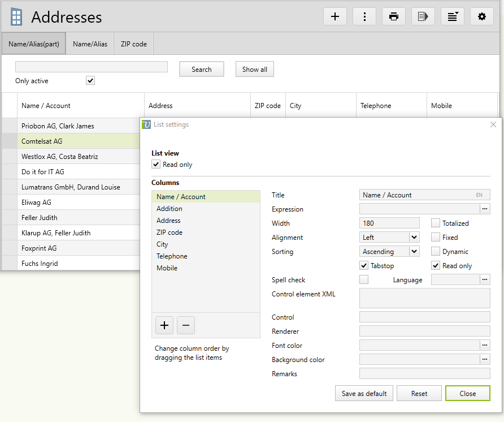Open the Sorting dropdown
This screenshot has height=422, width=504.
[x=414, y=252]
